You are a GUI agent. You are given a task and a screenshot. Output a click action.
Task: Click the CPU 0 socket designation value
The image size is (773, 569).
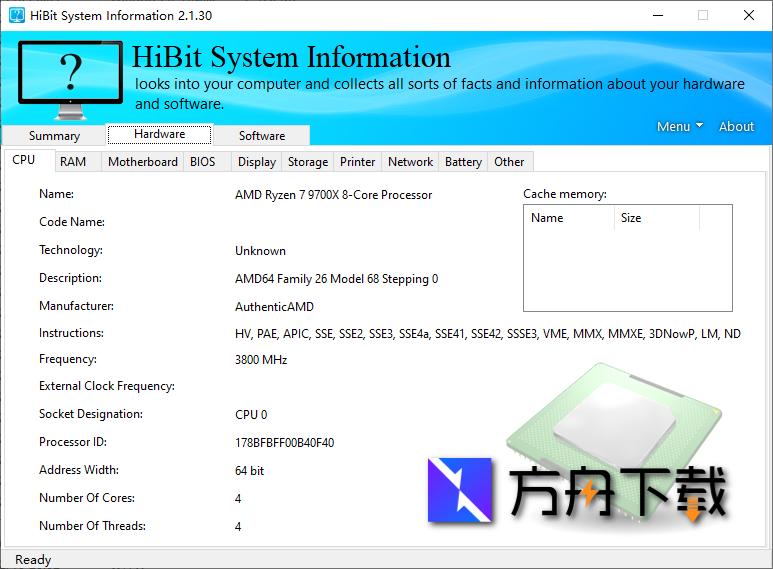click(x=251, y=415)
